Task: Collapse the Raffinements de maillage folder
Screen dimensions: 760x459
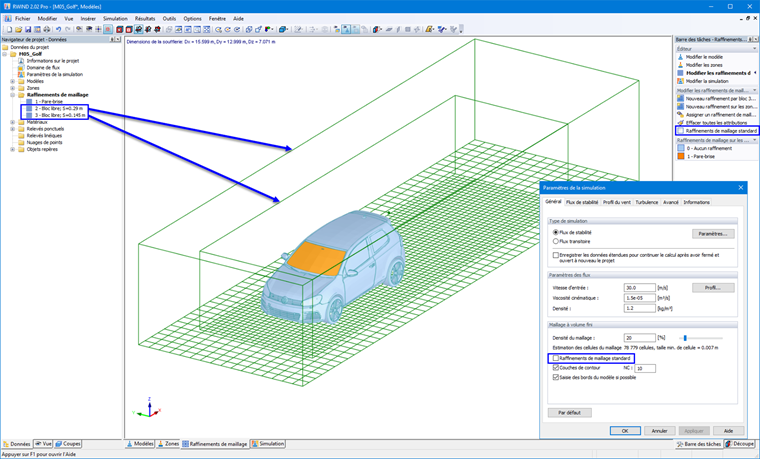Action: pyautogui.click(x=13, y=95)
